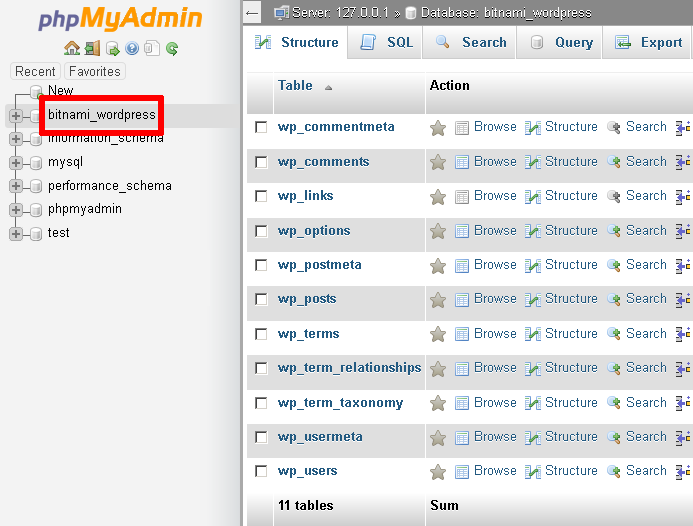The height and width of the screenshot is (526, 693).
Task: Sort by the Table column header
Action: click(x=296, y=86)
